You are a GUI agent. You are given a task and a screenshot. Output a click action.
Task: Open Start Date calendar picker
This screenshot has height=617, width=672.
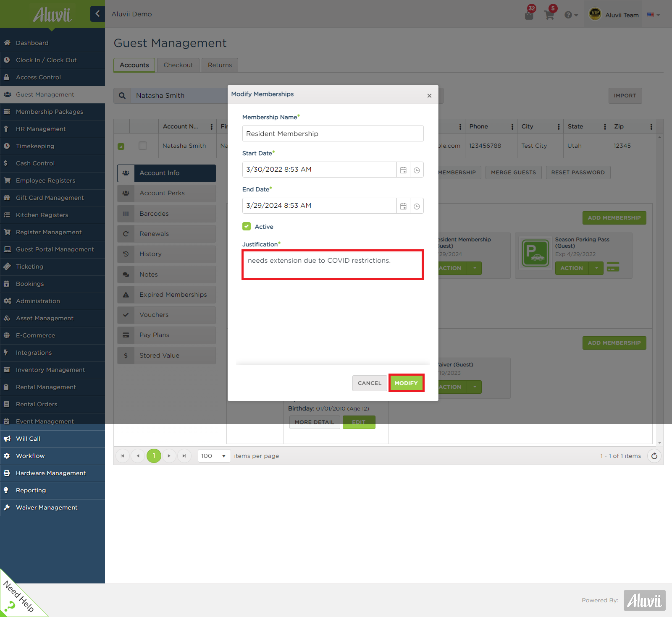[x=403, y=170]
